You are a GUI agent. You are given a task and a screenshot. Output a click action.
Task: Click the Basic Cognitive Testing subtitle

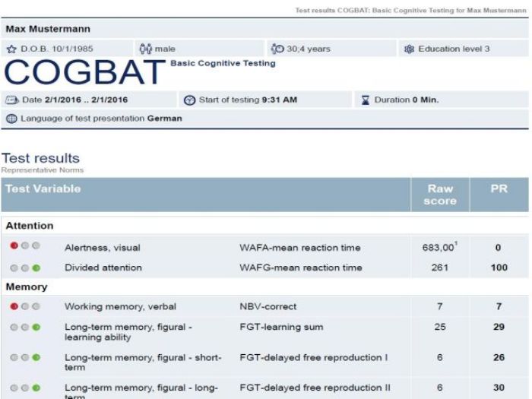(x=223, y=63)
